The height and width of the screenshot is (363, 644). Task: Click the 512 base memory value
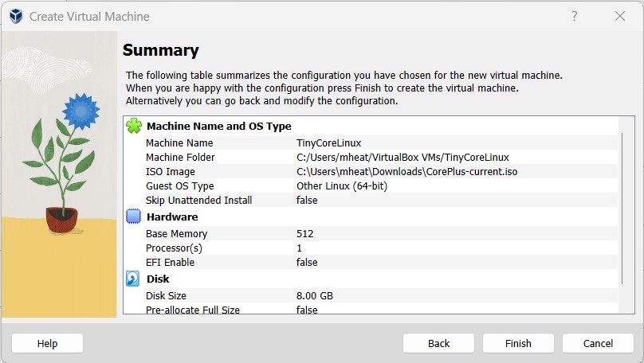point(305,234)
